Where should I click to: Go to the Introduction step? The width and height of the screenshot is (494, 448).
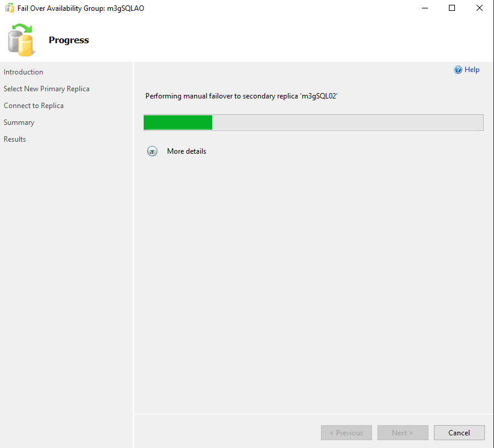point(23,72)
